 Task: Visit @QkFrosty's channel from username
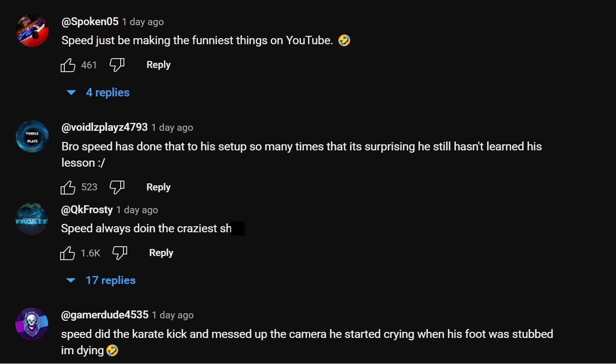(87, 209)
